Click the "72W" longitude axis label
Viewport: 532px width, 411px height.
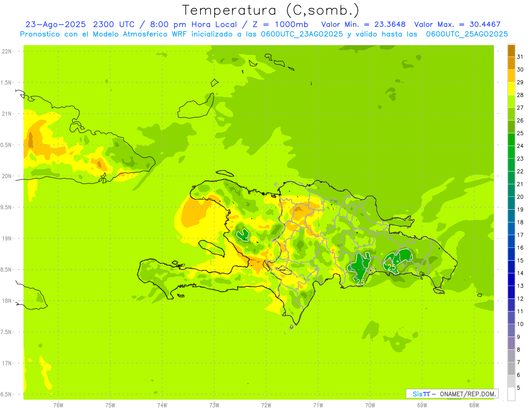(x=266, y=405)
